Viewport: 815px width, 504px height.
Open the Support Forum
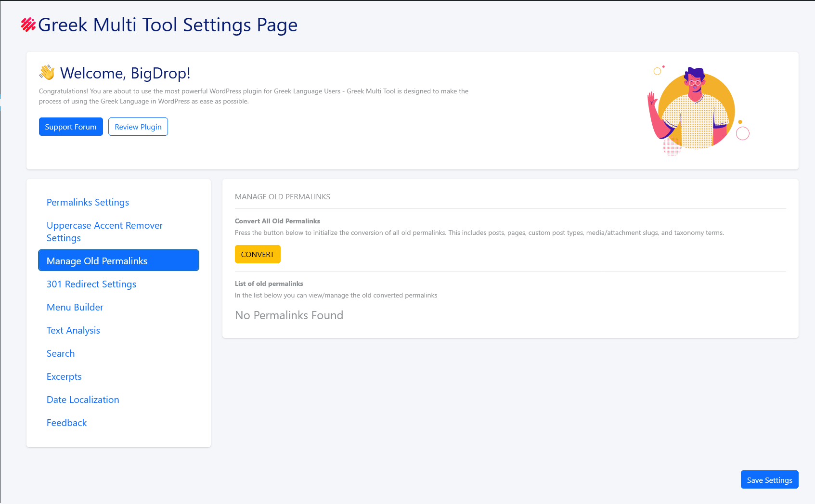[x=71, y=127]
